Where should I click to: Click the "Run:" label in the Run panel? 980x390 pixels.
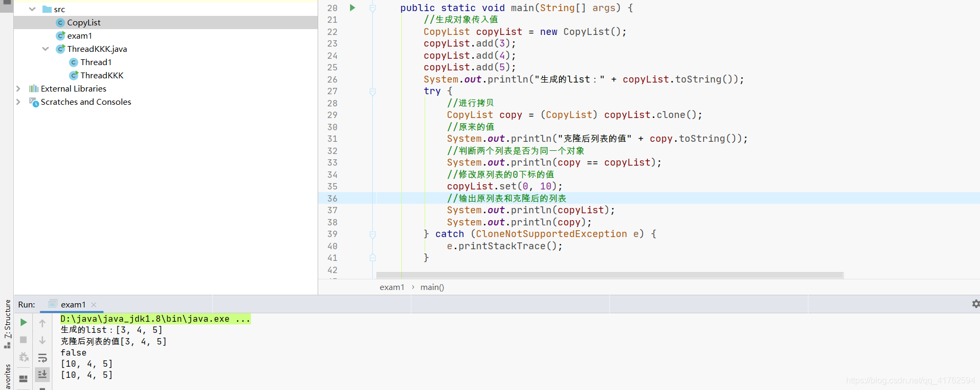pos(26,304)
